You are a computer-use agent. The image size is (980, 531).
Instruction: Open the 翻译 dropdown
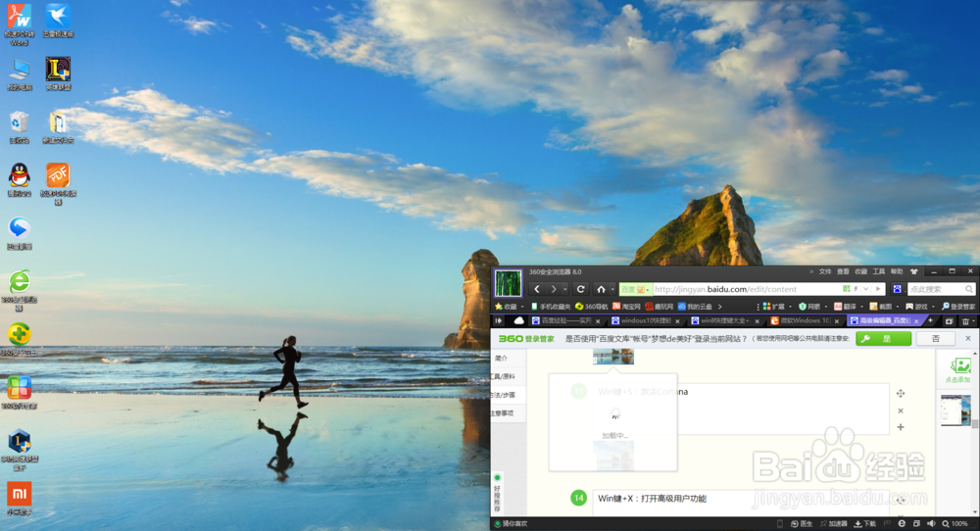pos(848,307)
